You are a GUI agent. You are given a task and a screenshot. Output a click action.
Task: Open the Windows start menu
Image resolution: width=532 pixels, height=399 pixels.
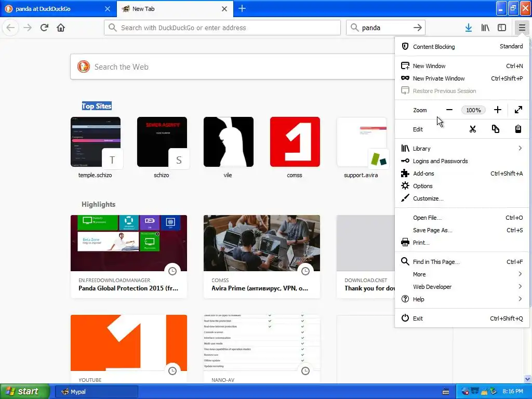point(25,391)
